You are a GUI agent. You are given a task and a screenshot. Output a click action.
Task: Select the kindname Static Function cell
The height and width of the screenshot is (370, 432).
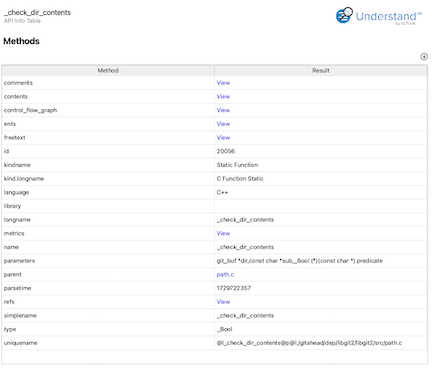[x=321, y=165]
